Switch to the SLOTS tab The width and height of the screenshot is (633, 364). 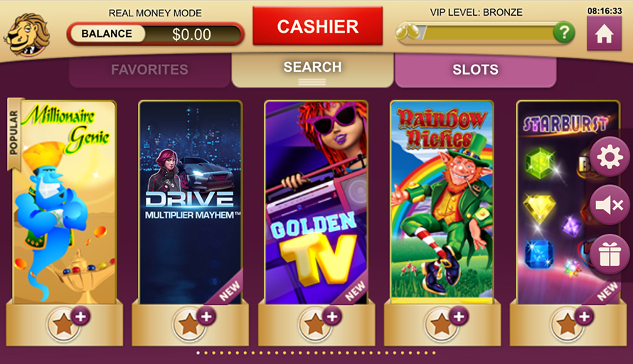click(x=476, y=70)
